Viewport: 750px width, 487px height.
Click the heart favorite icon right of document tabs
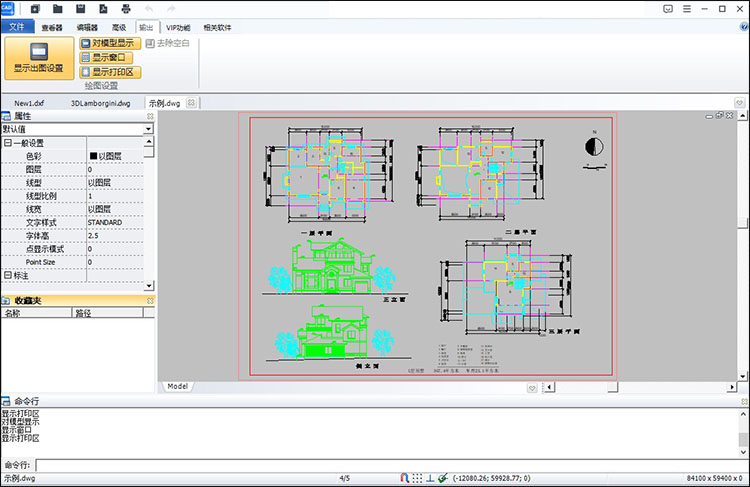(x=739, y=102)
